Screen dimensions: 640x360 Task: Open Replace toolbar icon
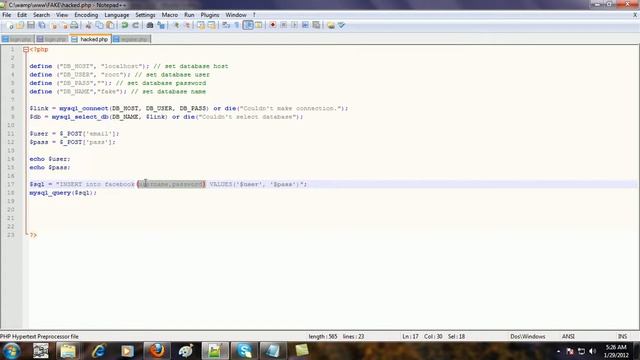click(x=161, y=25)
